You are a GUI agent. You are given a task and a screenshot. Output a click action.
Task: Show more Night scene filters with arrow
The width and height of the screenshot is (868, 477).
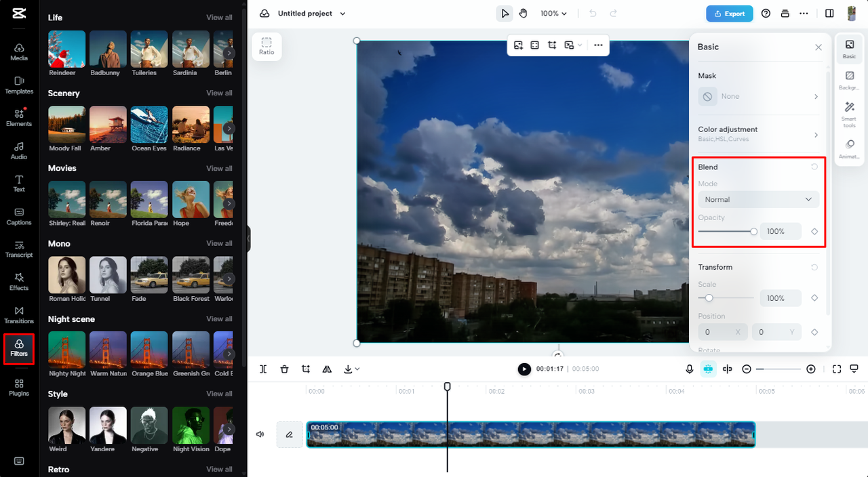point(230,354)
